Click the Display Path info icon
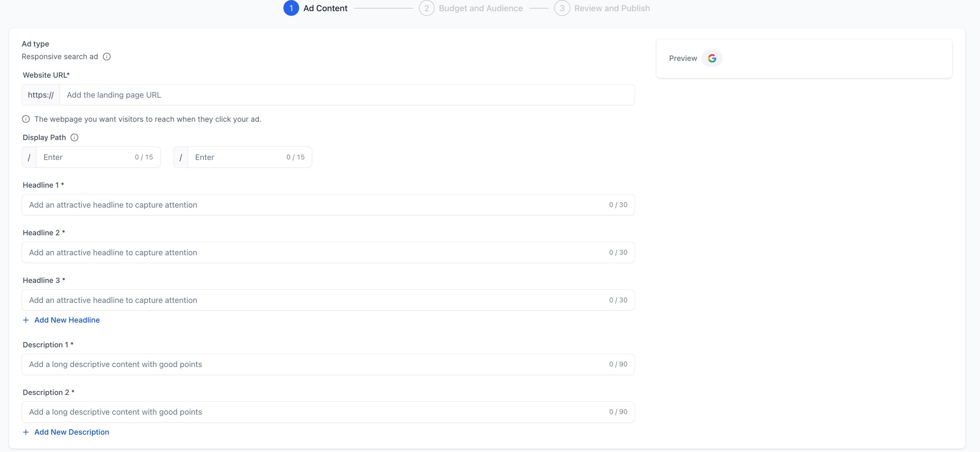The width and height of the screenshot is (980, 452). coord(75,137)
